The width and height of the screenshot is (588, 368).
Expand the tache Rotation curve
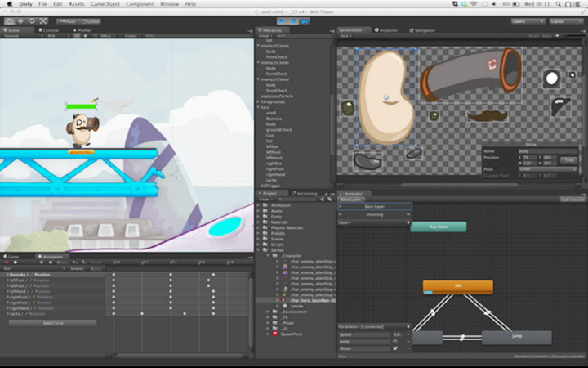(x=7, y=314)
